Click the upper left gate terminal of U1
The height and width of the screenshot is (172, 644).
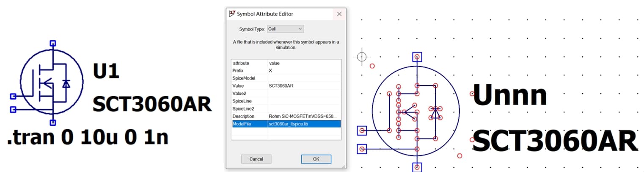coord(13,97)
